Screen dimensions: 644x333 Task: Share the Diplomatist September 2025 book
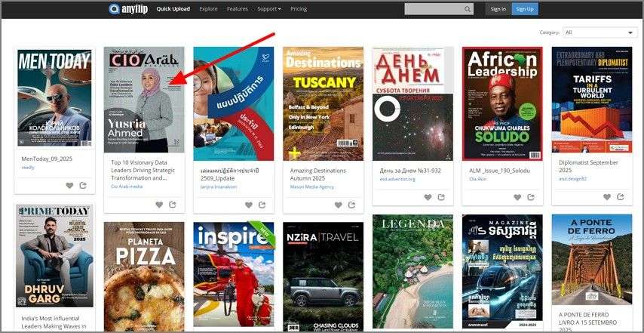(x=620, y=197)
